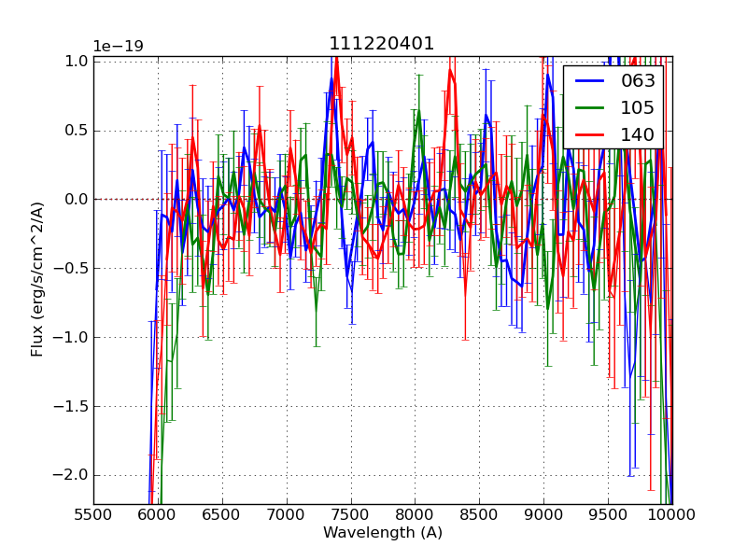Screen dimensions: 747x560
Task: Click the 8500 x-axis tick label
Action: point(479,514)
